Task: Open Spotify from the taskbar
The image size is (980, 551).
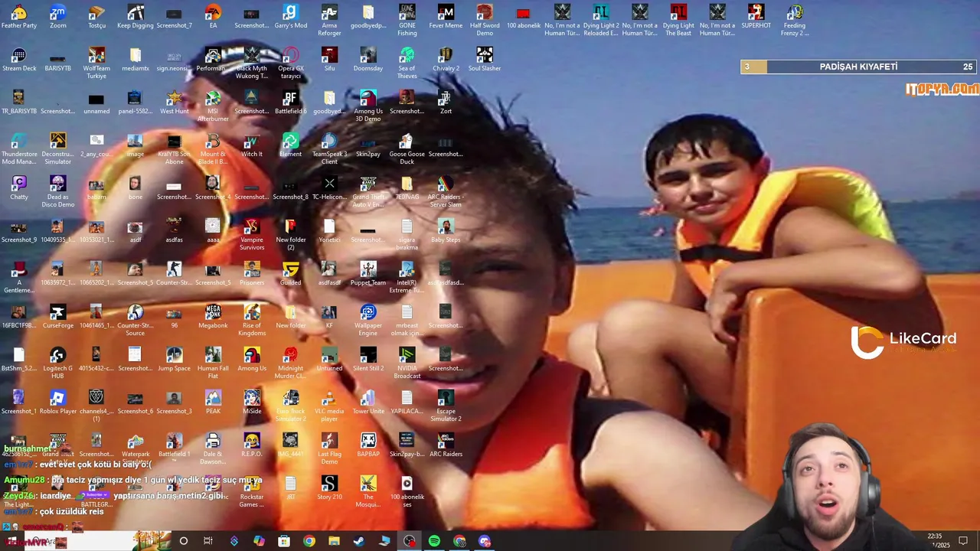Action: point(434,541)
